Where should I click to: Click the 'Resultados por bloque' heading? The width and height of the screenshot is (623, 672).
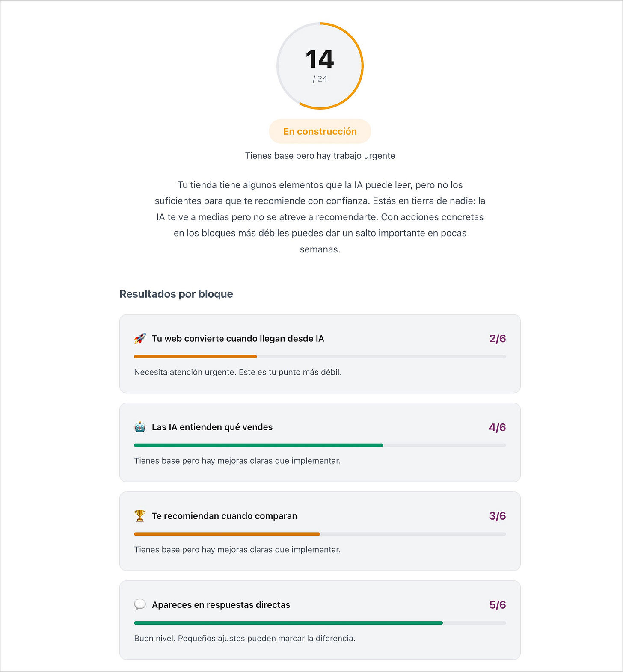tap(176, 294)
